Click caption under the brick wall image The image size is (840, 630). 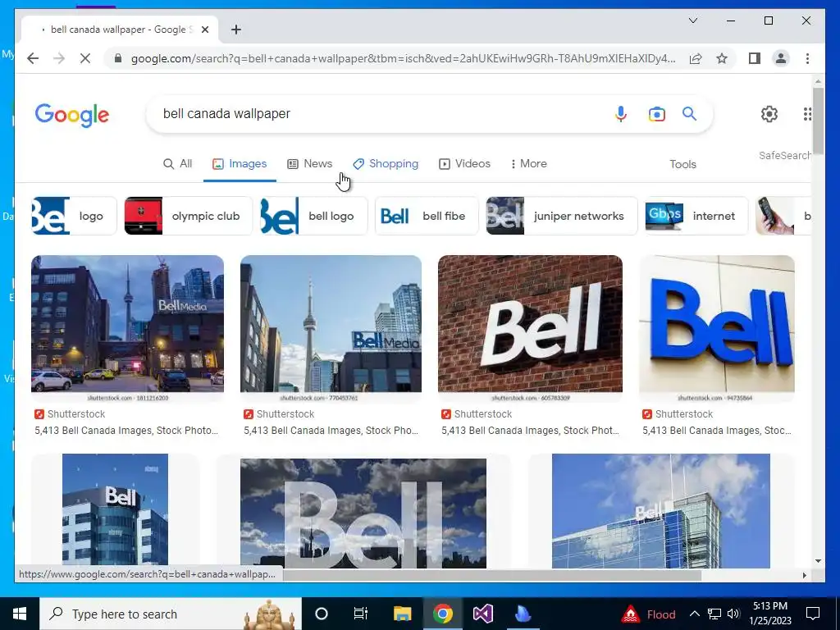tap(531, 431)
